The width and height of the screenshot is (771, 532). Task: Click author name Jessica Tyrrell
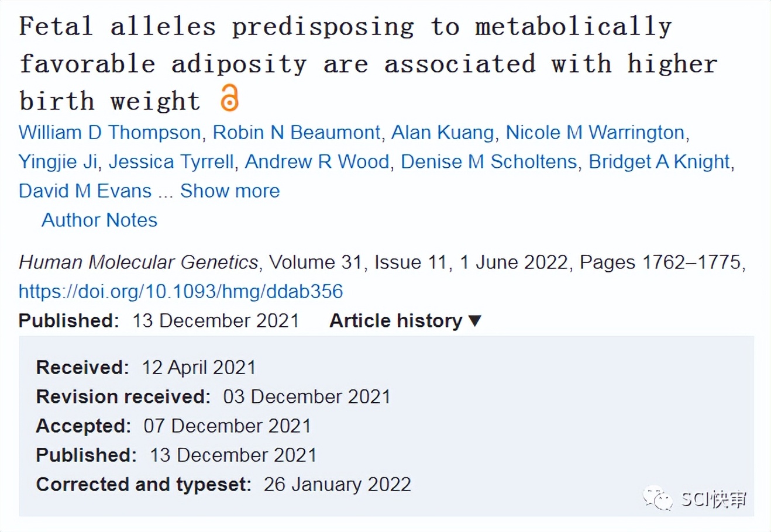(x=171, y=161)
